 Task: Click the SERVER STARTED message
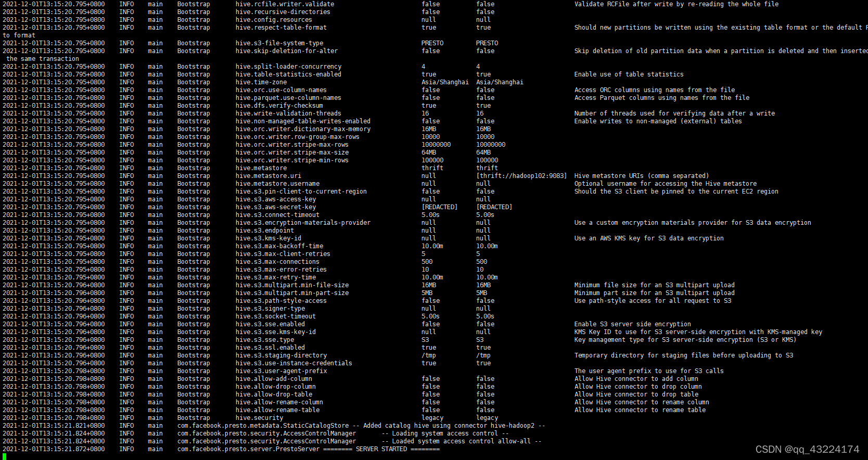pos(381,449)
